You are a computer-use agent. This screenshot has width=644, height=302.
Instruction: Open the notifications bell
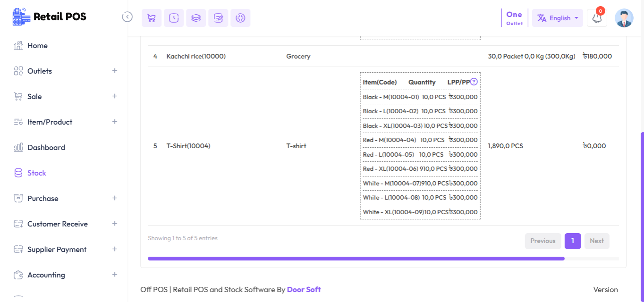pos(597,18)
